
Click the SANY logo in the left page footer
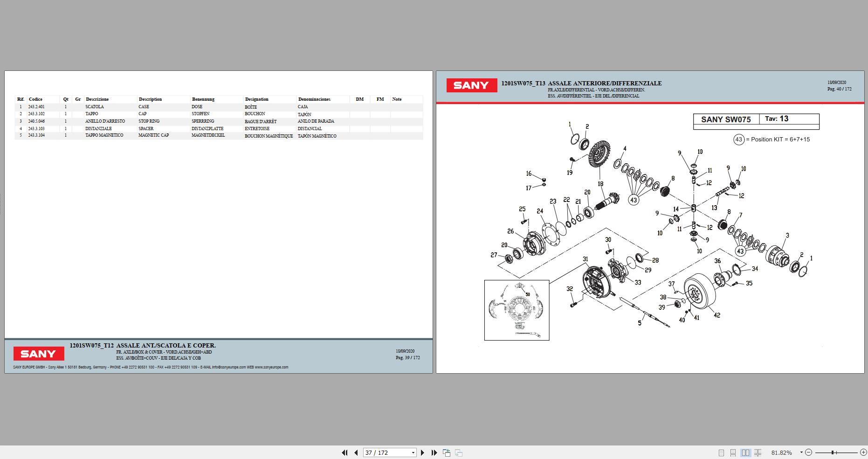tap(39, 354)
